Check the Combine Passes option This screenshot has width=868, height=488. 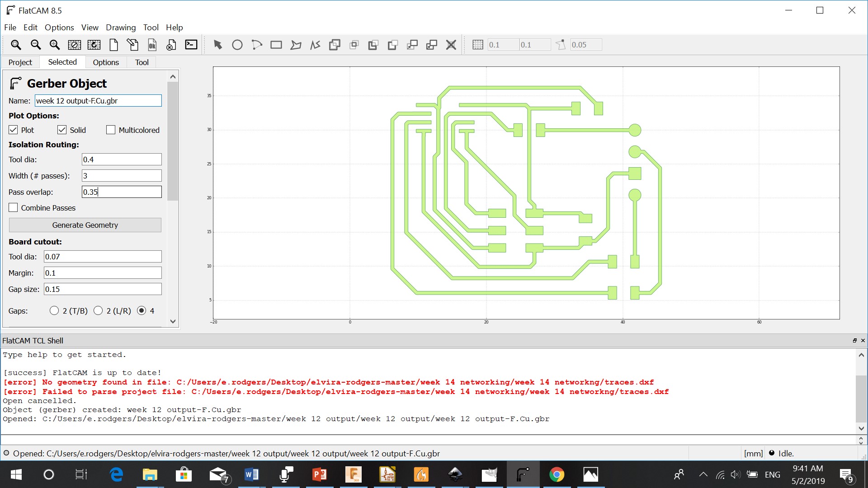tap(14, 208)
